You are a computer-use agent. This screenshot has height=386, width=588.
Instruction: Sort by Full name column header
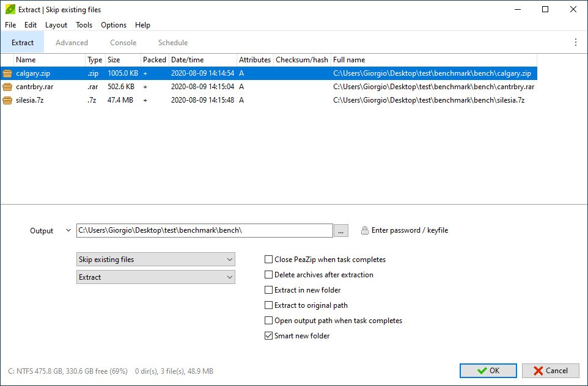click(x=433, y=60)
